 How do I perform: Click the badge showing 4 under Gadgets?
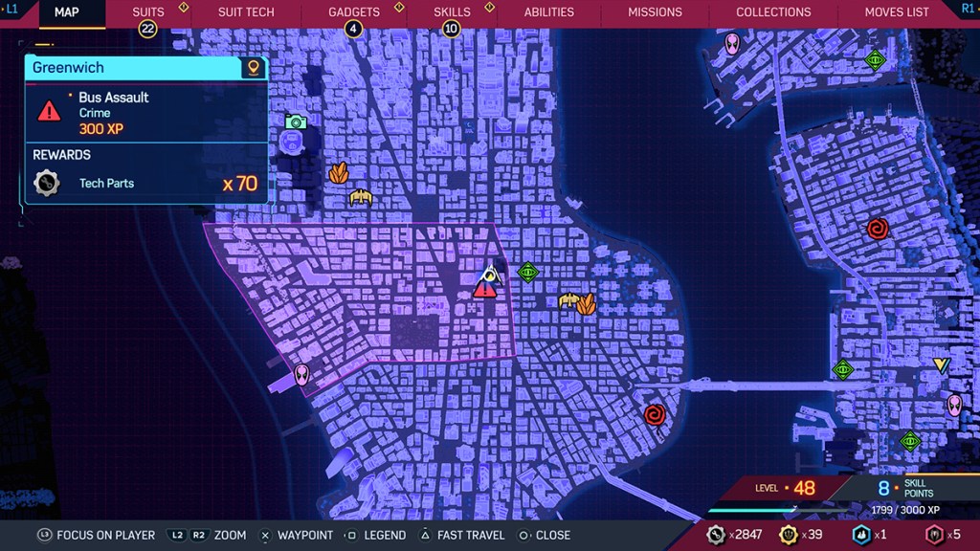point(353,29)
